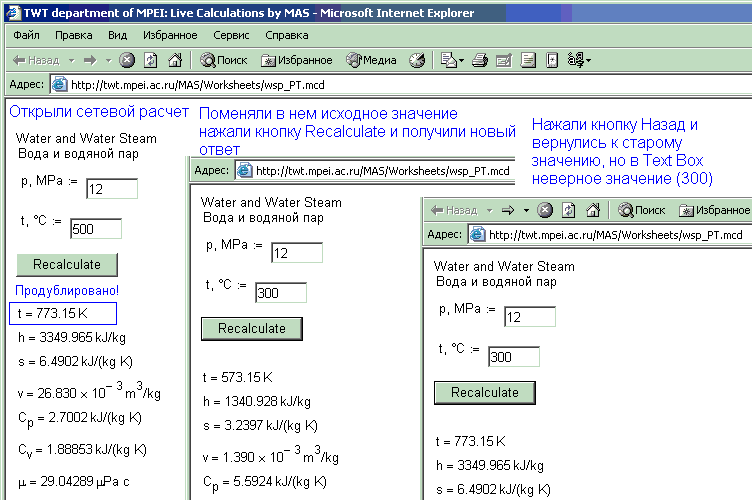This screenshot has width=752, height=500.
Task: Open the Правка menu
Action: (73, 35)
